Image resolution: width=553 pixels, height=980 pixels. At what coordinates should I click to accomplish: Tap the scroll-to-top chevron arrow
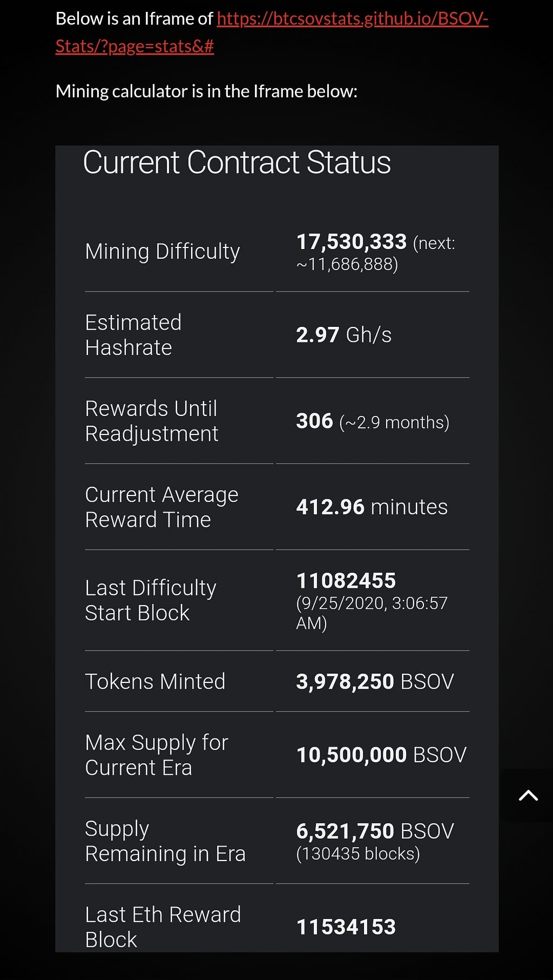point(528,795)
